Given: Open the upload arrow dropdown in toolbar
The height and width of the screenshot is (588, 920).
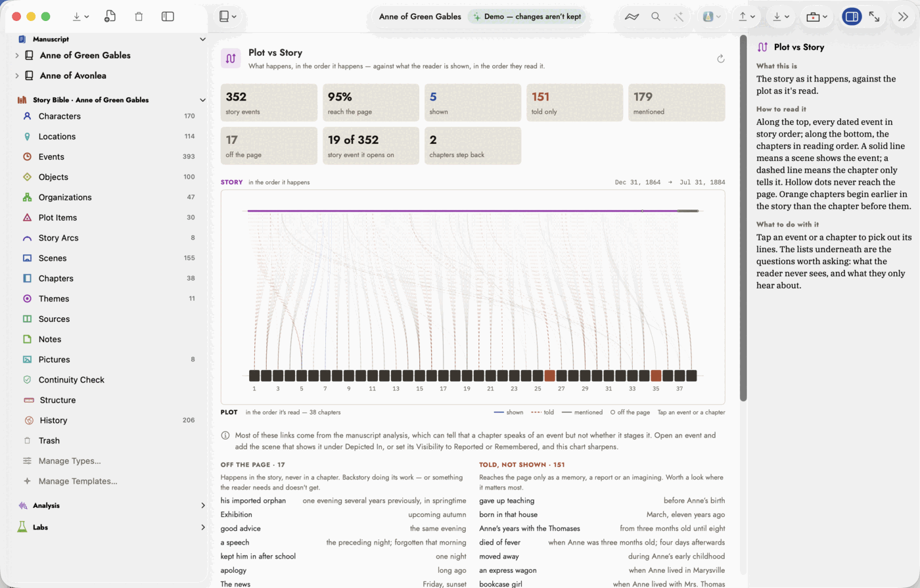Looking at the screenshot, I should pos(747,16).
